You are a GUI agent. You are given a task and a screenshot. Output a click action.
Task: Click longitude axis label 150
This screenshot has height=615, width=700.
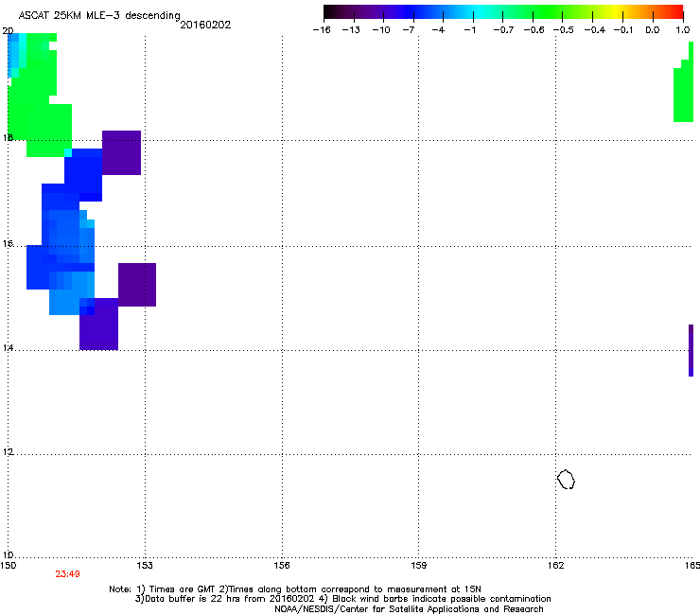(x=9, y=566)
